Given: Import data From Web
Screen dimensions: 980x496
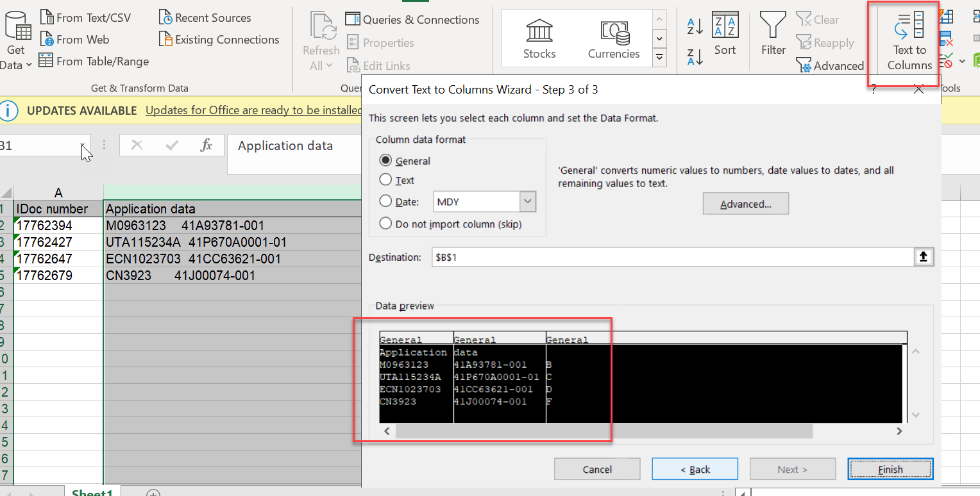Looking at the screenshot, I should [74, 40].
